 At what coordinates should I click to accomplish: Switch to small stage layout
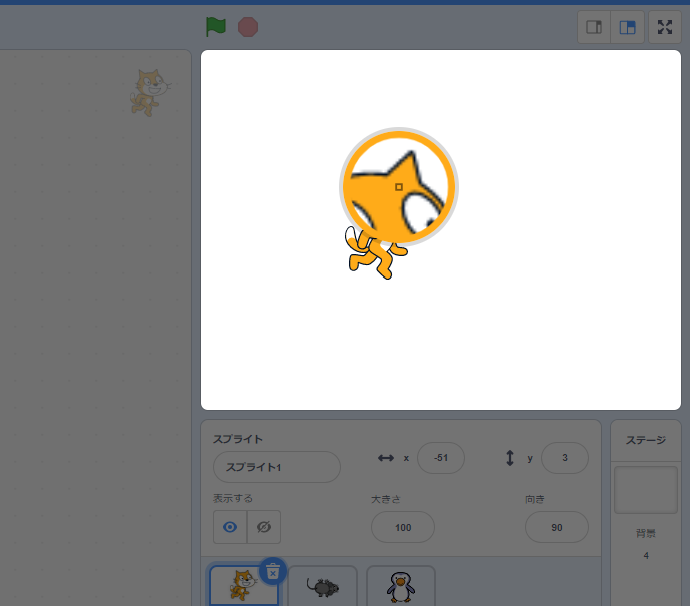(x=594, y=27)
